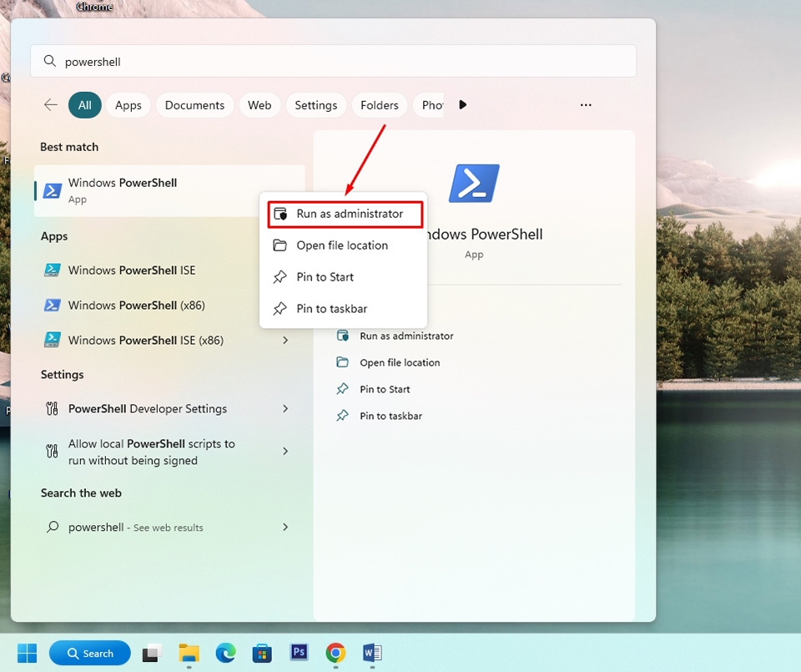The width and height of the screenshot is (801, 672).
Task: Open Windows PowerShell (x86) app result
Action: pyautogui.click(x=169, y=305)
